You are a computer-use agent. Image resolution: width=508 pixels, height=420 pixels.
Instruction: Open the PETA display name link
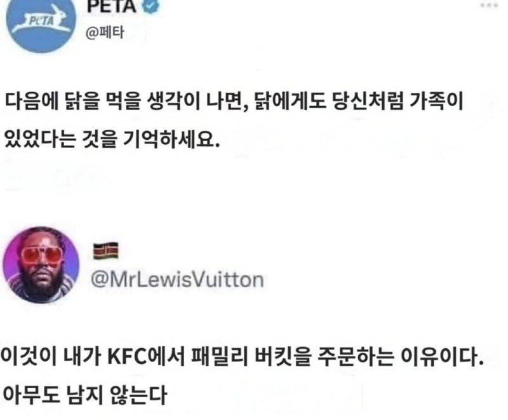point(111,6)
